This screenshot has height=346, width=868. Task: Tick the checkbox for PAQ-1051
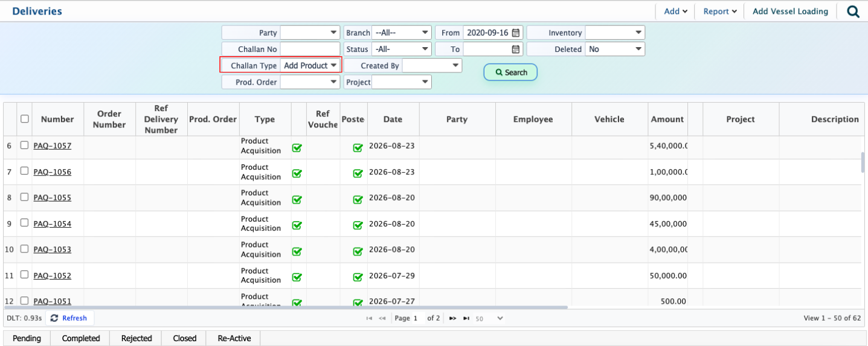click(25, 300)
